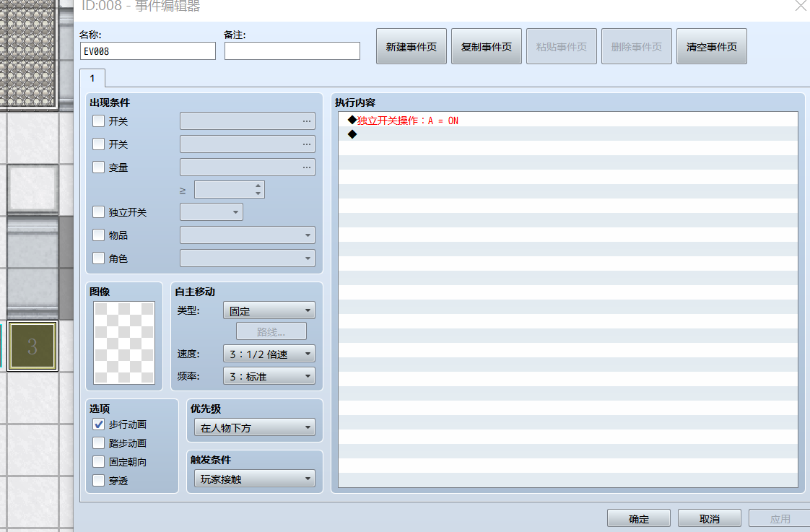
Task: Open second 开关 condition selector ellipsis
Action: pyautogui.click(x=306, y=144)
